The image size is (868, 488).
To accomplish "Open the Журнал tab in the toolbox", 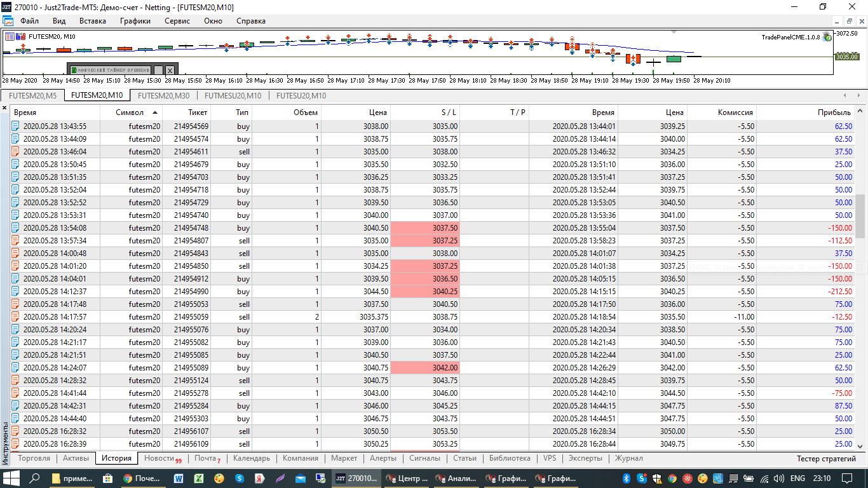I will click(x=628, y=458).
